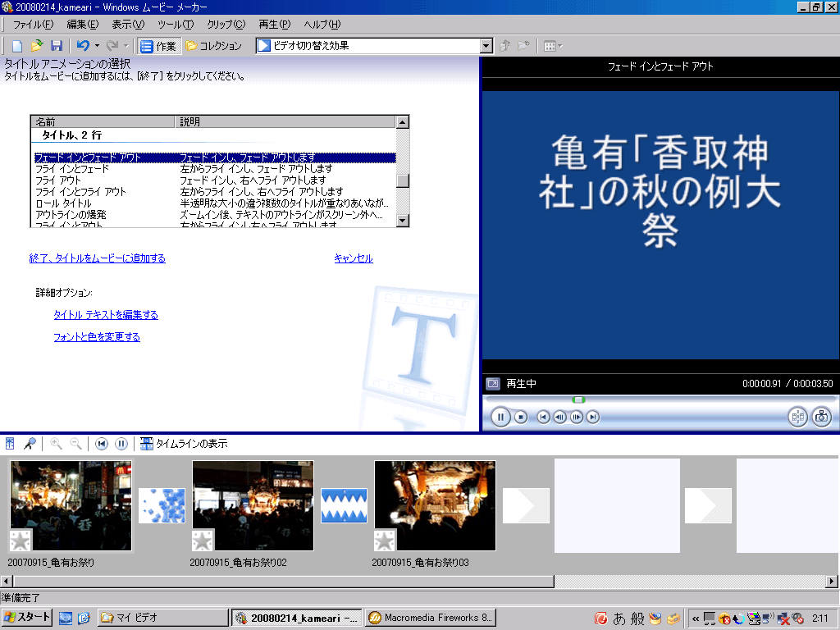Click the Narrate timeline microphone icon

29,444
